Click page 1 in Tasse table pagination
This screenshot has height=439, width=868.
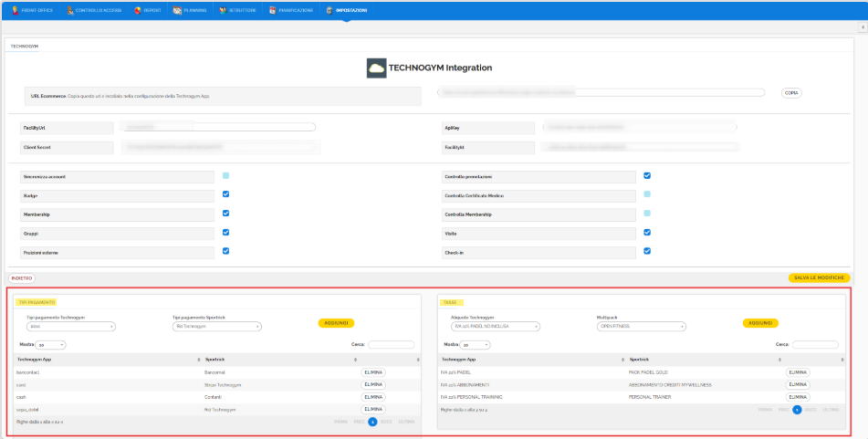coord(797,410)
